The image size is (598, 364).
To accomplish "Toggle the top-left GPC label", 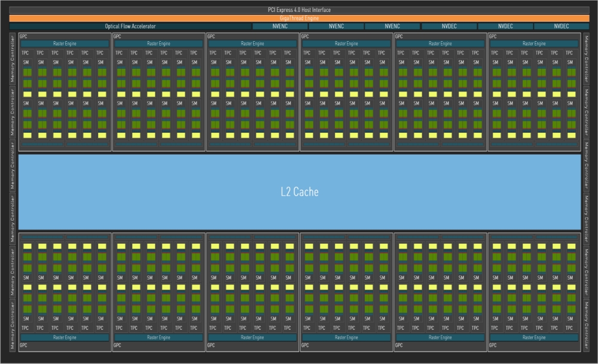I will (x=23, y=35).
